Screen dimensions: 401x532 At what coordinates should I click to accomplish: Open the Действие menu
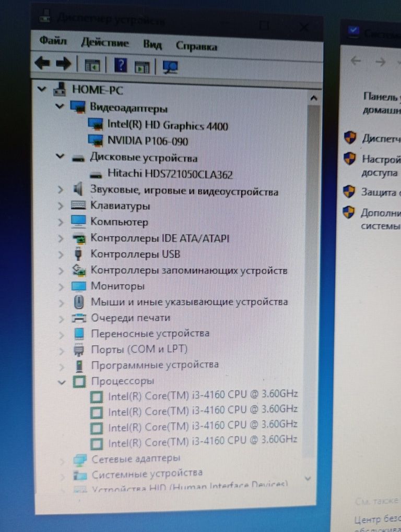pyautogui.click(x=105, y=43)
